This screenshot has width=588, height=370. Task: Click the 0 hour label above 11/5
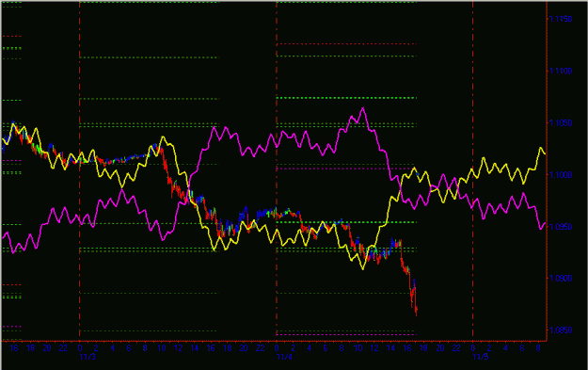[473, 348]
